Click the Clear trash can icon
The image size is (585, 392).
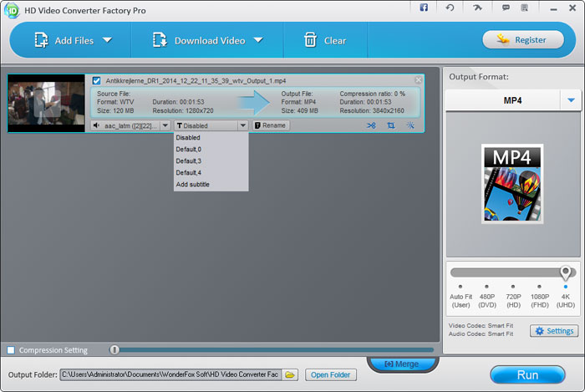[310, 40]
